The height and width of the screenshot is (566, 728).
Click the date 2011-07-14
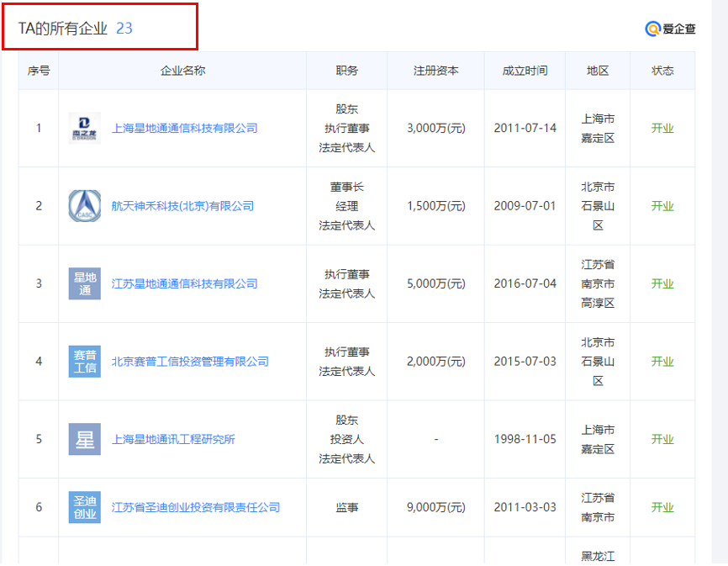tap(525, 128)
